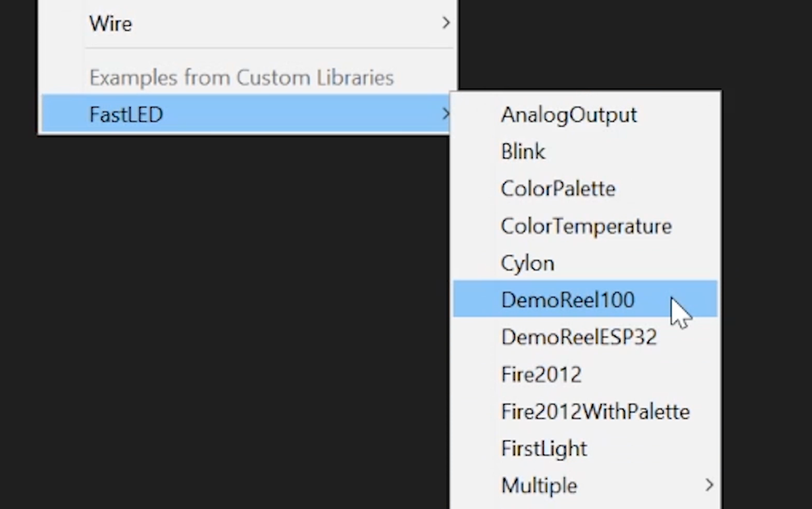812x509 pixels.
Task: Choose the DemoReelESP32 example
Action: click(579, 337)
